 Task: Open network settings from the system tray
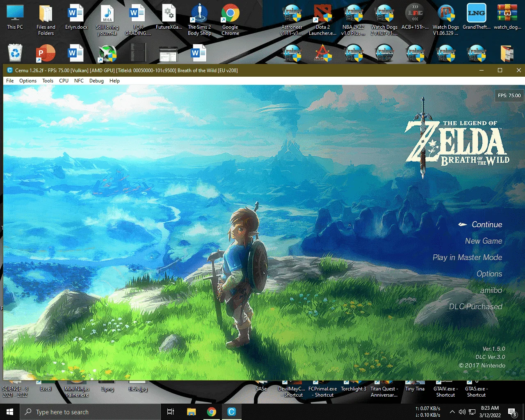coord(472,412)
